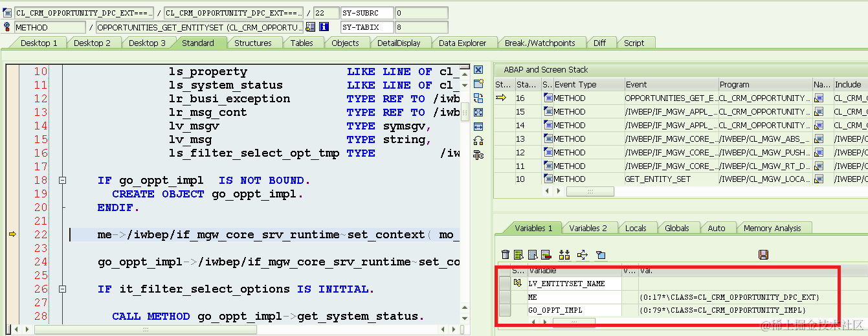Click the SY-SUBRC value field
Image resolution: width=868 pixels, height=336 pixels.
[421, 13]
